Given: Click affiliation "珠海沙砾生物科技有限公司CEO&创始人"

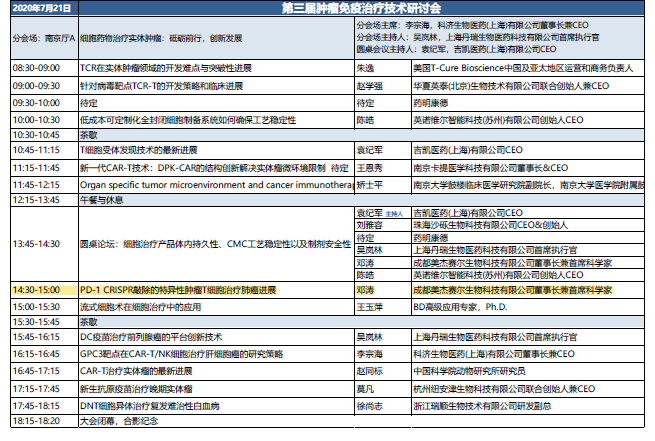Looking at the screenshot, I should tap(490, 226).
